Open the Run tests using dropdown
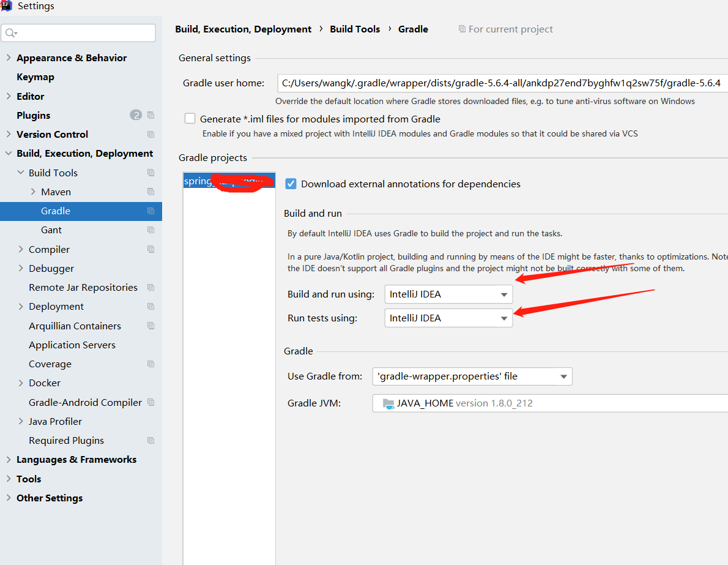Viewport: 728px width, 565px height. tap(448, 318)
